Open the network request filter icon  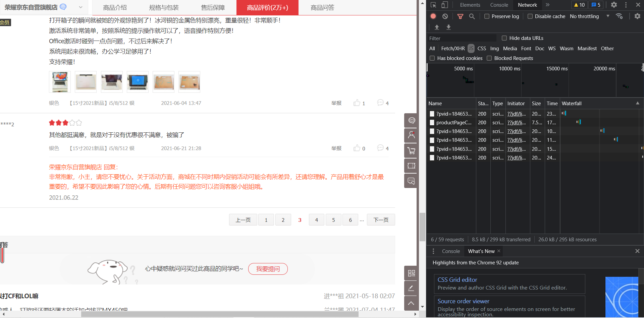pyautogui.click(x=460, y=16)
